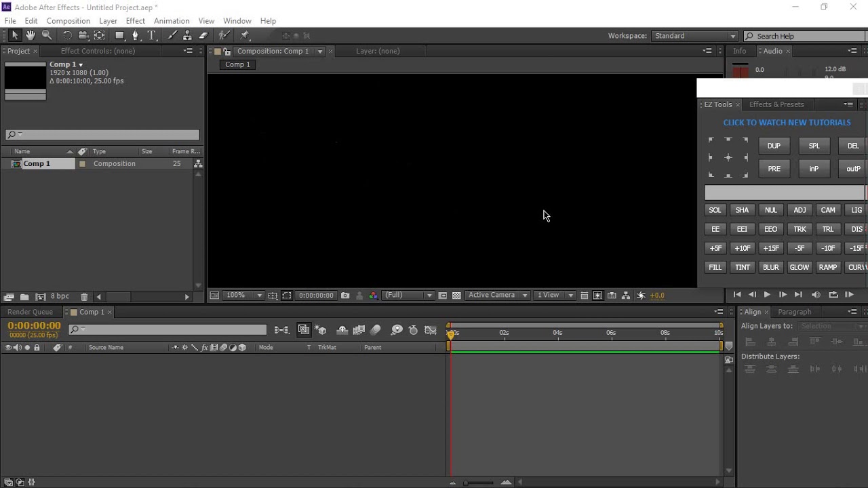Select the Clone Stamp tool
This screenshot has height=488, width=868.
(188, 35)
